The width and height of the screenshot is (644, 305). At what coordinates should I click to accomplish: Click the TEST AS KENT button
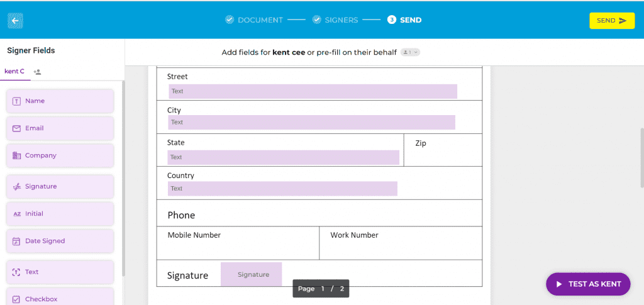(x=588, y=284)
